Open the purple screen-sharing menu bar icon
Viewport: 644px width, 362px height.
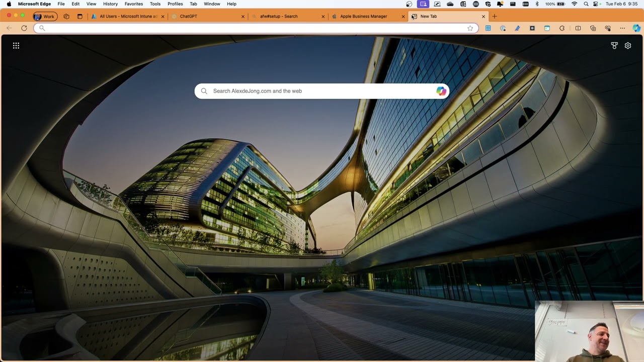pos(423,4)
